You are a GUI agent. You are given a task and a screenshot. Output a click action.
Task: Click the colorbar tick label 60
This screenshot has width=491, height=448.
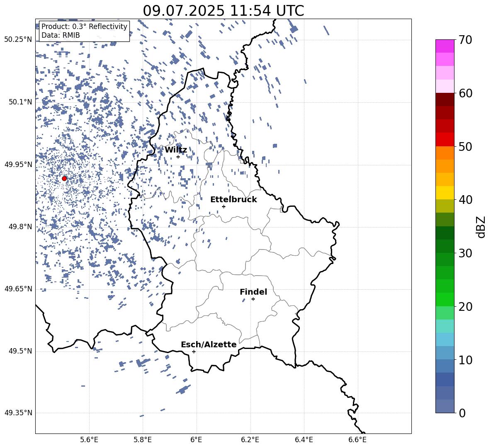[465, 93]
